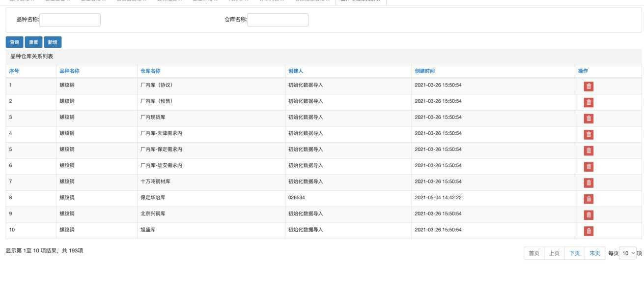The width and height of the screenshot is (644, 302).
Task: Click the 重置 reset button
Action: (33, 42)
